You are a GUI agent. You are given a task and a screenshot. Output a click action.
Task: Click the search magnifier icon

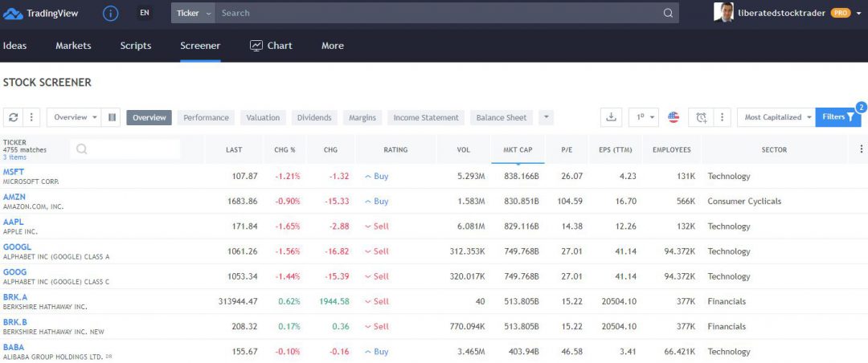click(668, 14)
